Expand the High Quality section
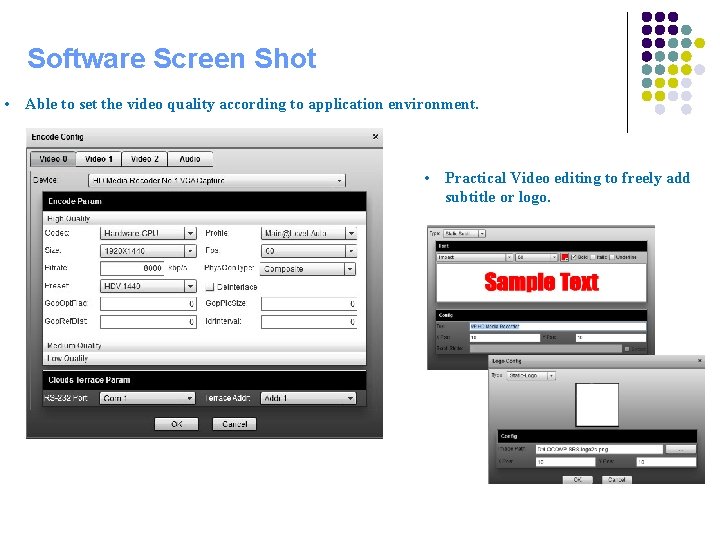Viewport: 720px width, 540px height. (204, 218)
